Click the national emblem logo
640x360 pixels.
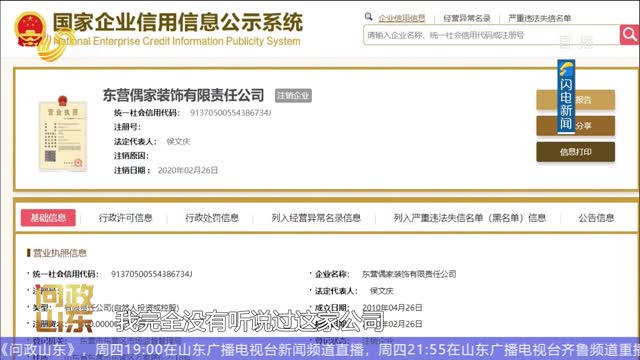[29, 29]
